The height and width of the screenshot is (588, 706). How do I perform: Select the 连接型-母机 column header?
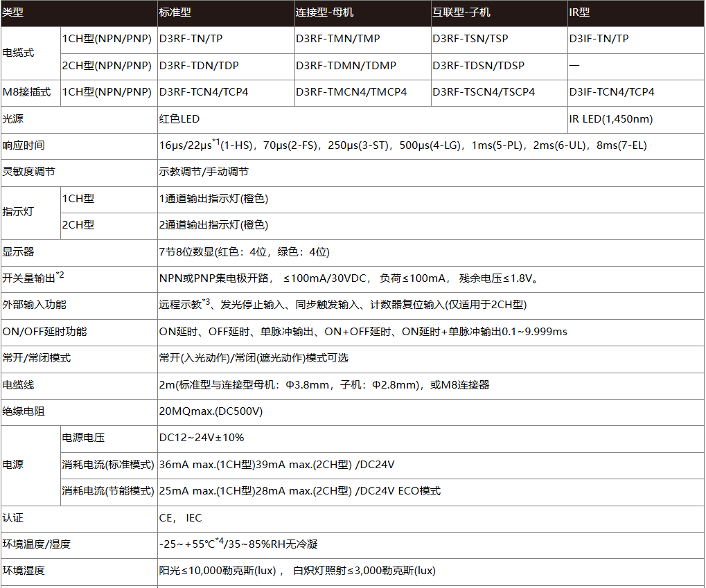click(326, 13)
